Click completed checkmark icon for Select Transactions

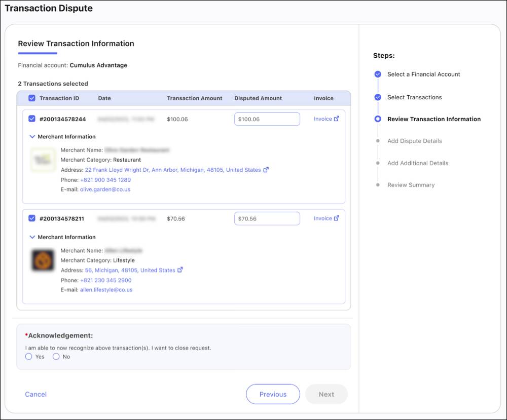pyautogui.click(x=378, y=97)
